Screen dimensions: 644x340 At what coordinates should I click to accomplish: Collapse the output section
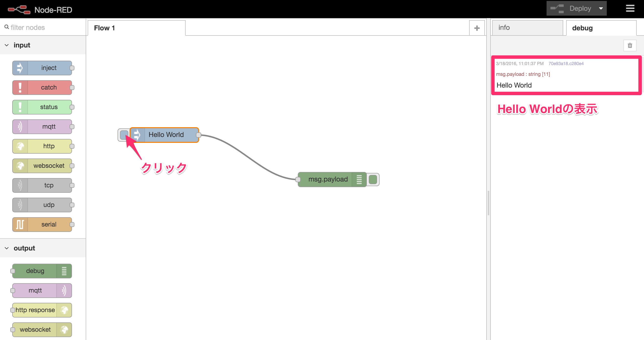[x=7, y=248]
